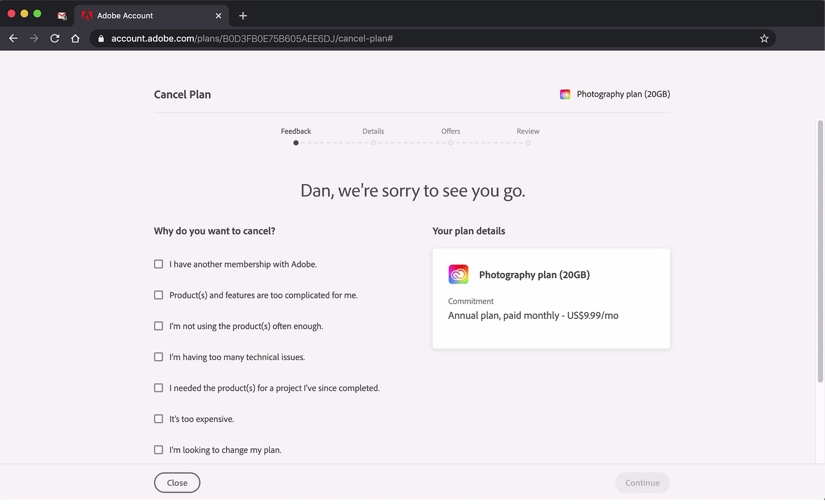Click the Continue button

[x=643, y=483]
